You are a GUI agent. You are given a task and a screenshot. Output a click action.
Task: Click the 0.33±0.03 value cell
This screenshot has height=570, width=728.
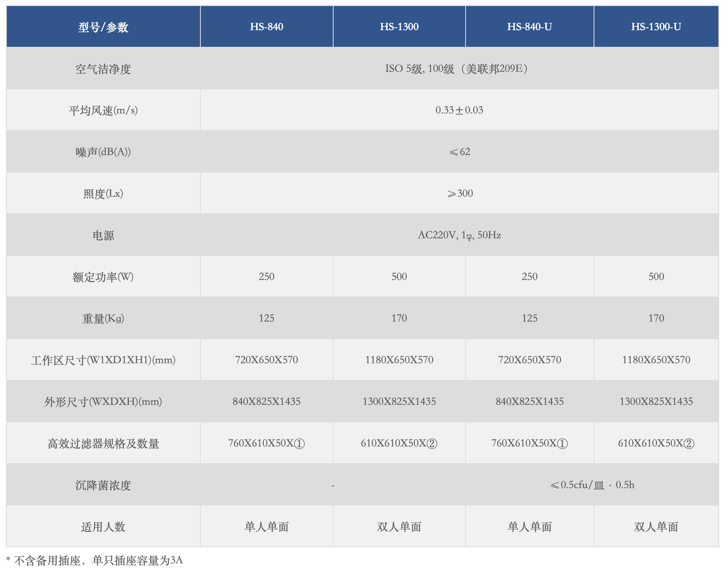point(460,110)
